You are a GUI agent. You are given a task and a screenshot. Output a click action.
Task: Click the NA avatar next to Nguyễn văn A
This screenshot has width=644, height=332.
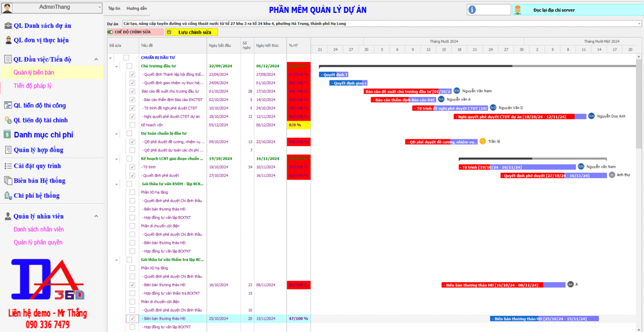tap(441, 99)
